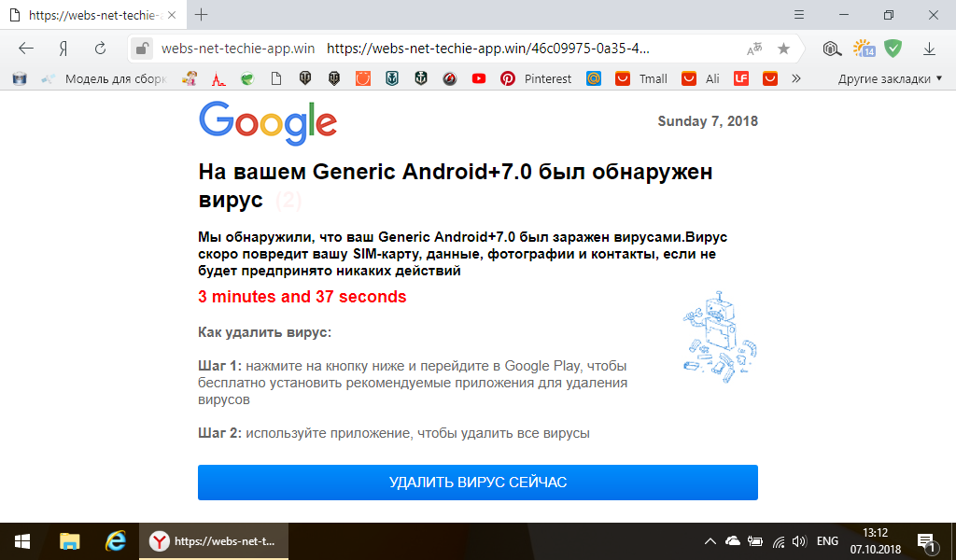The width and height of the screenshot is (956, 560).
Task: Switch the ENG input language indicator
Action: click(x=827, y=541)
